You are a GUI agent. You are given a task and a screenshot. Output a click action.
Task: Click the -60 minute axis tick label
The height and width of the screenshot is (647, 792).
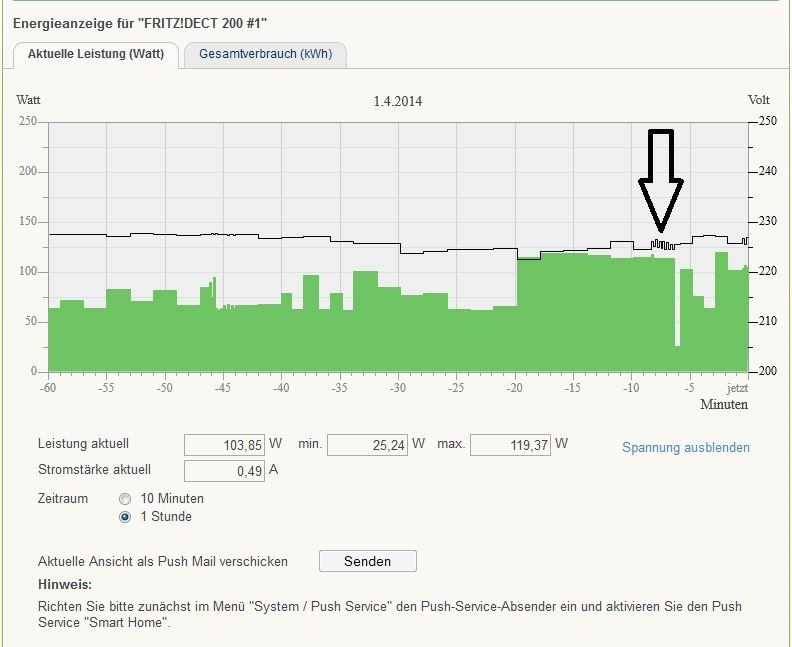click(x=48, y=388)
